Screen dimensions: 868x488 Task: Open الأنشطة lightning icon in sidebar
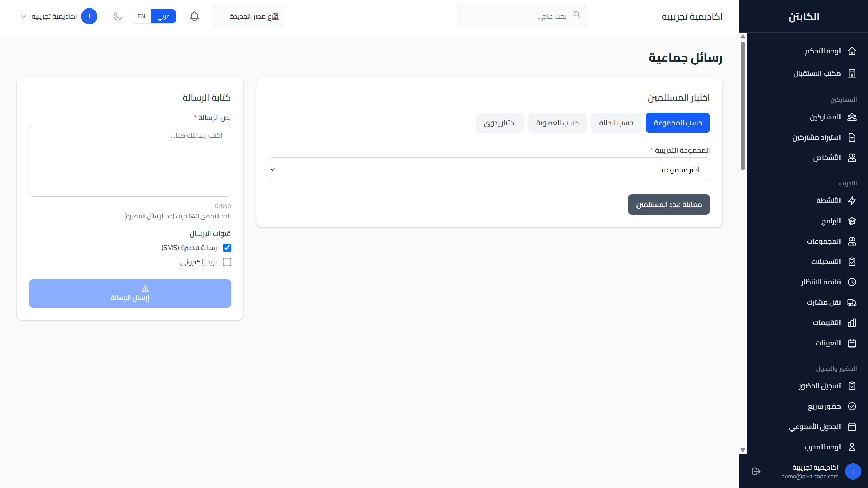coord(852,201)
